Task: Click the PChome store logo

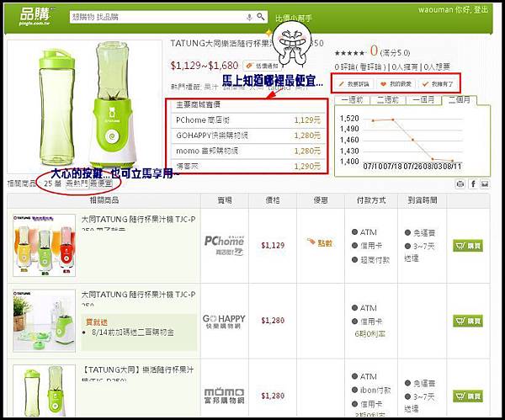Action: (224, 246)
